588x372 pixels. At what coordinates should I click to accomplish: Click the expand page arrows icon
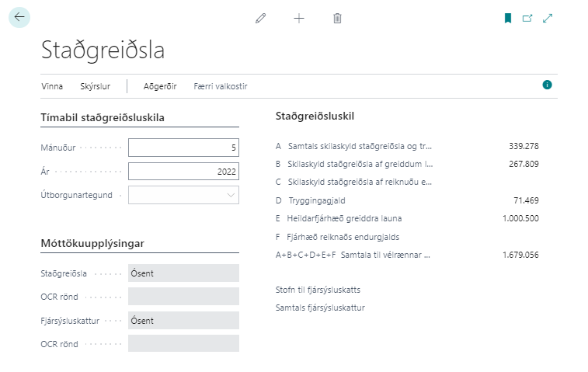(548, 18)
